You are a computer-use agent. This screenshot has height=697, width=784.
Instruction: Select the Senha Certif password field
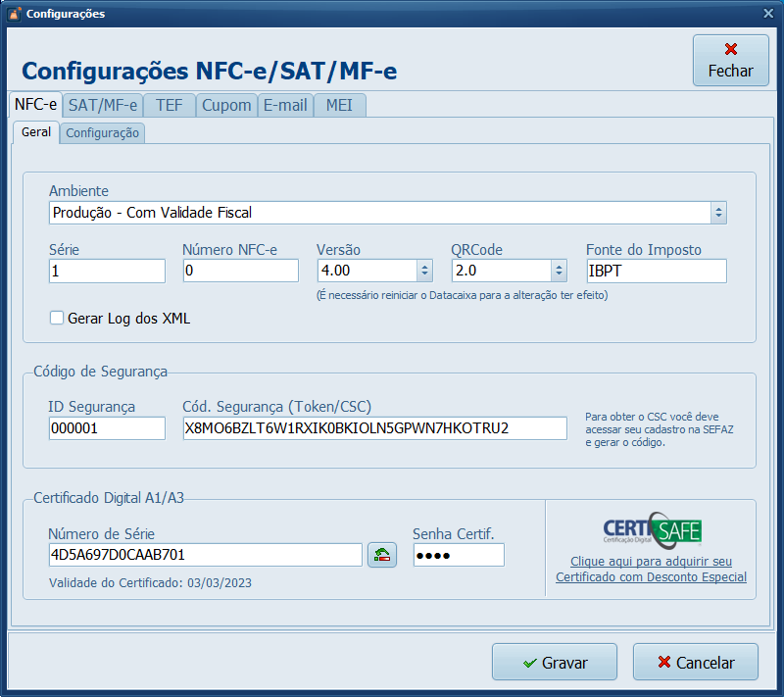(459, 554)
